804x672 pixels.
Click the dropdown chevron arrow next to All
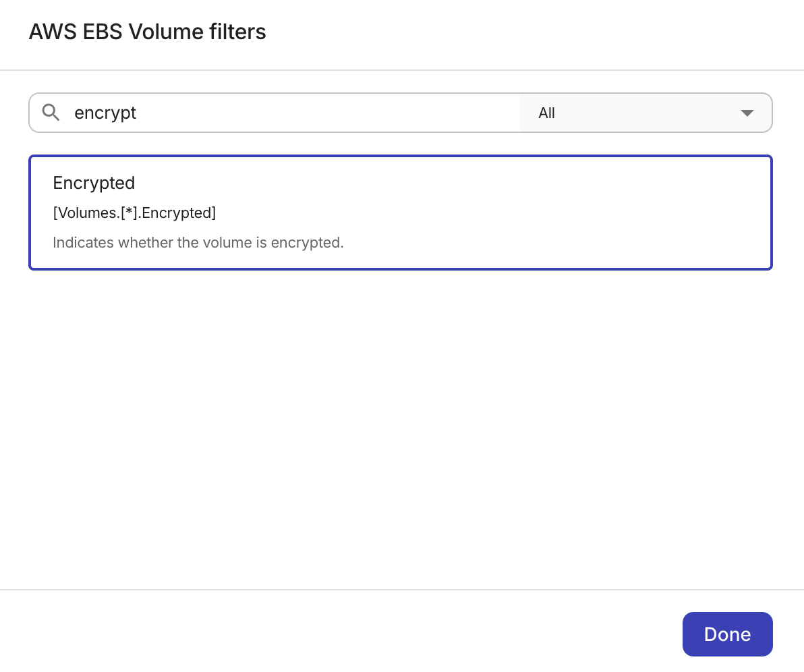click(747, 113)
